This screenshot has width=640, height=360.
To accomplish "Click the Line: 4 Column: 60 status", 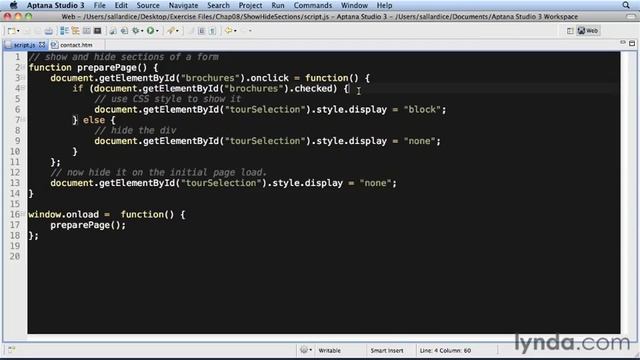I will [445, 350].
